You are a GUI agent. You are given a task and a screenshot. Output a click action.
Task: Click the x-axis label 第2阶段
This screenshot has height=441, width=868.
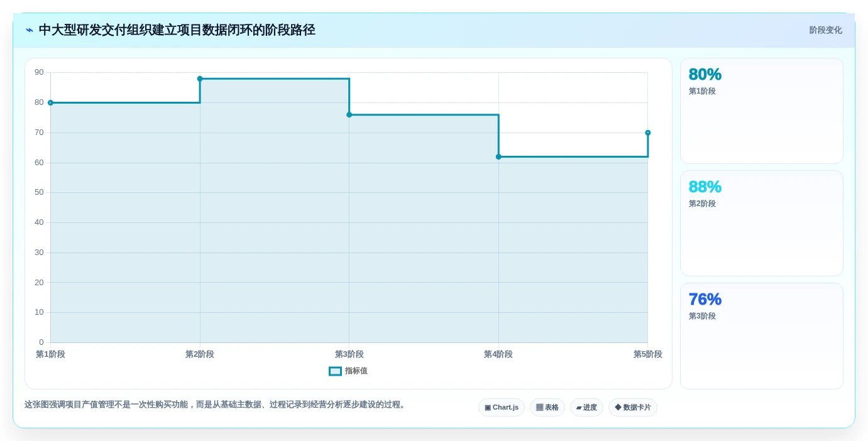coord(200,354)
